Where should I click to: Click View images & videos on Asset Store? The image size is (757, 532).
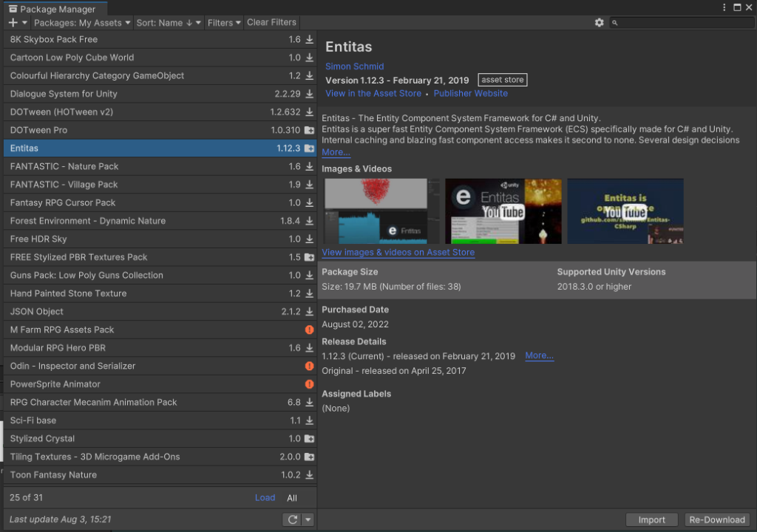pos(398,253)
